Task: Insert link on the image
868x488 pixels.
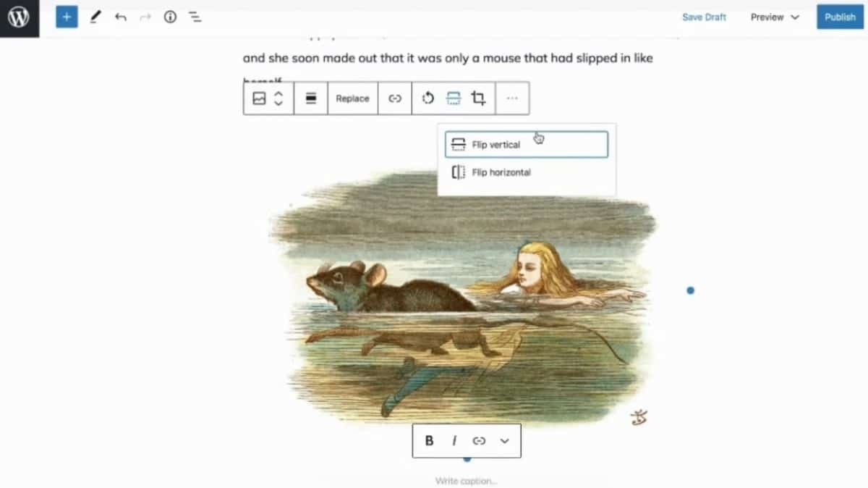Action: [x=395, y=98]
